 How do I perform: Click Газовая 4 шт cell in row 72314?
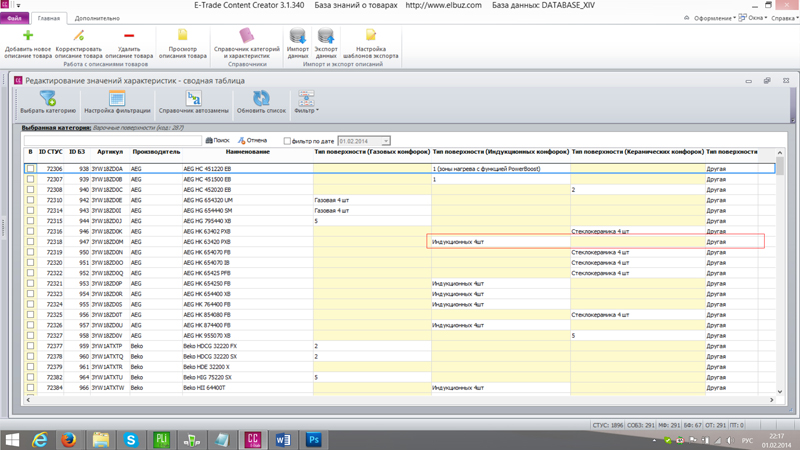tap(372, 210)
